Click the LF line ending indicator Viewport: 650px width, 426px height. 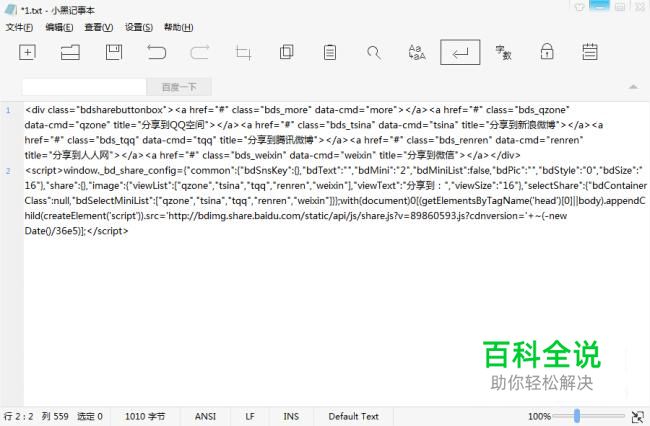[250, 416]
